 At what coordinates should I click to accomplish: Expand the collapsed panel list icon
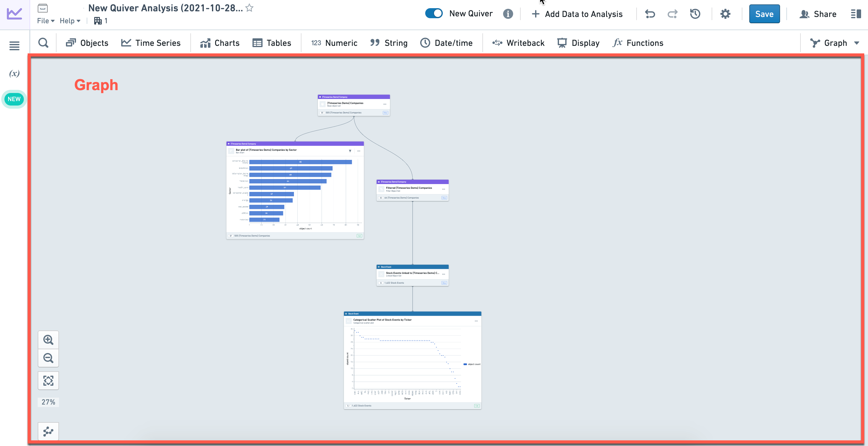click(855, 14)
